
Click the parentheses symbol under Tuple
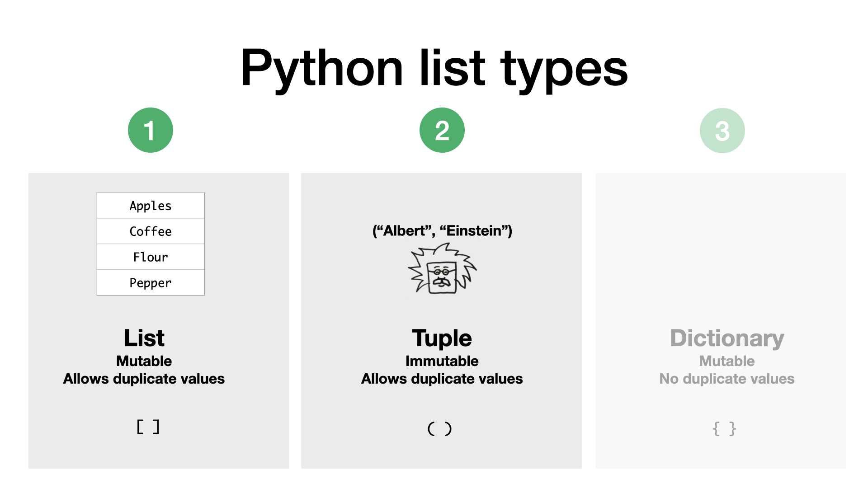click(439, 428)
